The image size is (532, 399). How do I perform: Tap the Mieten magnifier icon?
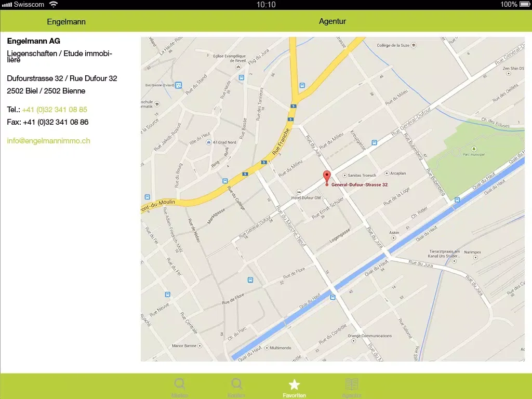tap(179, 384)
